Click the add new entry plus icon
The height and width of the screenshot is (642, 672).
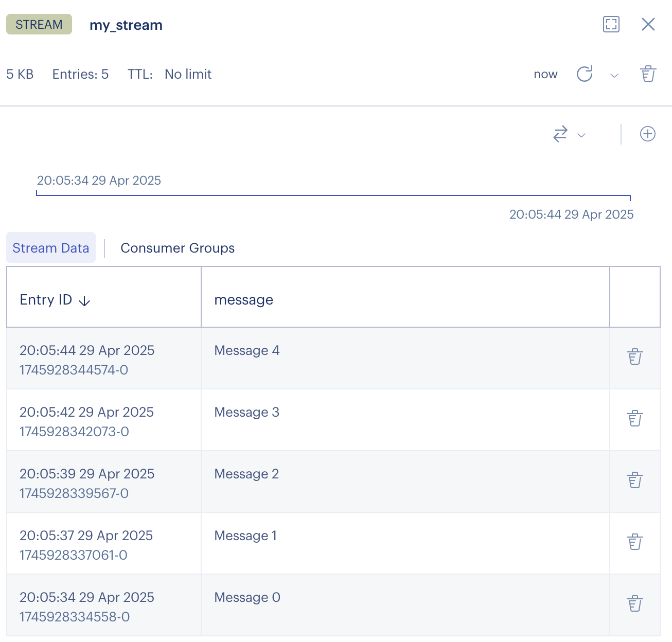[x=647, y=134]
